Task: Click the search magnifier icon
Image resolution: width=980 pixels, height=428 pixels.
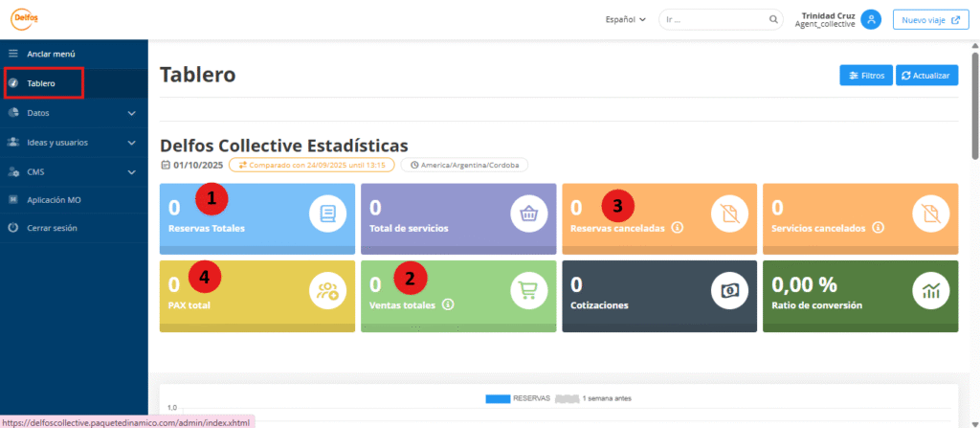Action: [x=773, y=19]
